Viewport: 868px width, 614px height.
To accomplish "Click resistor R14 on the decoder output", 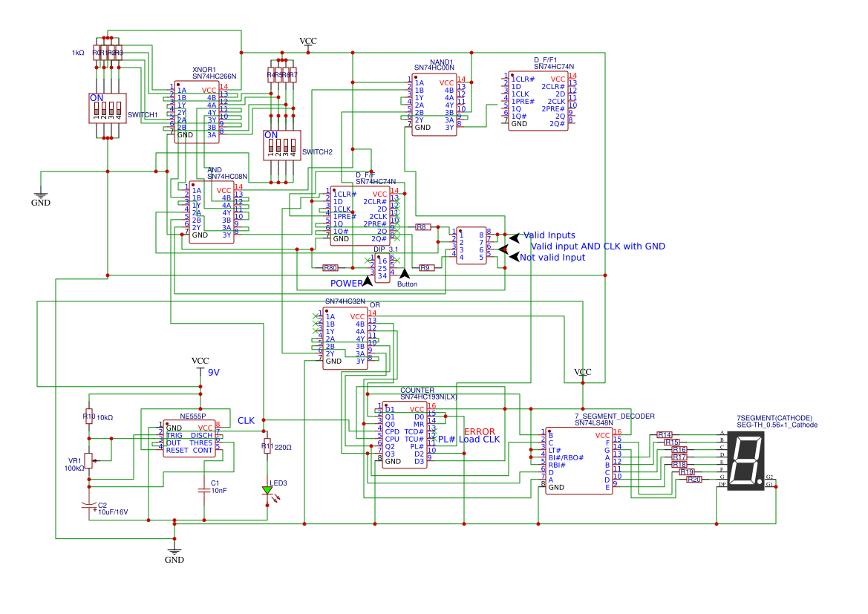I will 665,434.
